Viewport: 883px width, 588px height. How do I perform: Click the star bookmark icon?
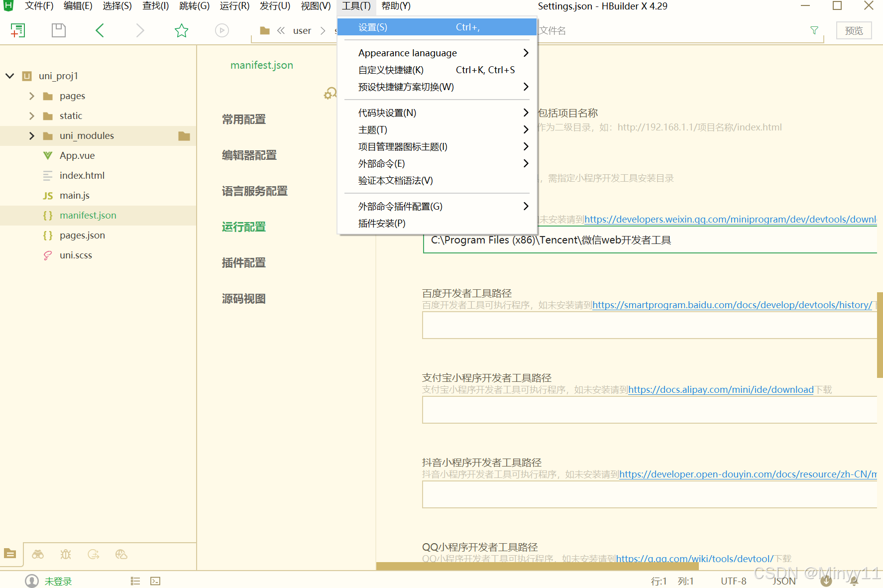point(182,30)
